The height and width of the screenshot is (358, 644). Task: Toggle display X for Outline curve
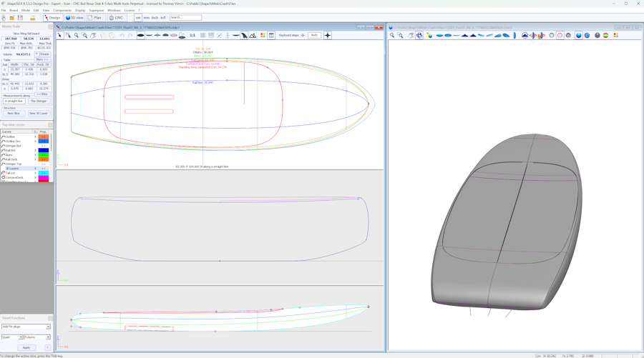pyautogui.click(x=35, y=136)
